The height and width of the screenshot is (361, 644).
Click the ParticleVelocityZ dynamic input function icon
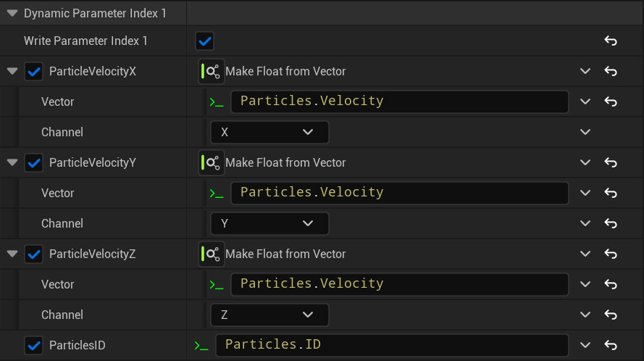point(212,254)
